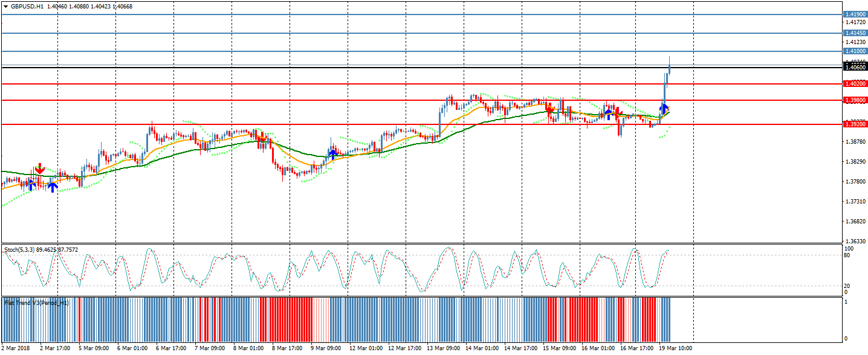Click the Flat Trend V3 indicator label
Image resolution: width=868 pixels, height=355 pixels.
point(36,302)
